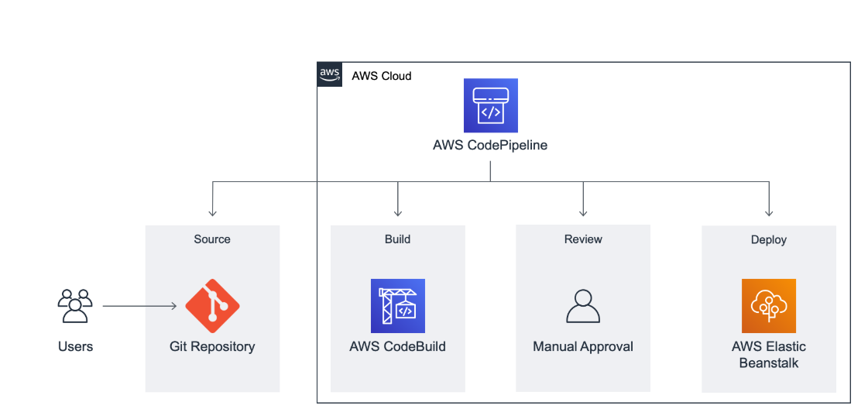Image resolution: width=868 pixels, height=409 pixels.
Task: Click the 'Manual Approval' text label
Action: tap(583, 347)
